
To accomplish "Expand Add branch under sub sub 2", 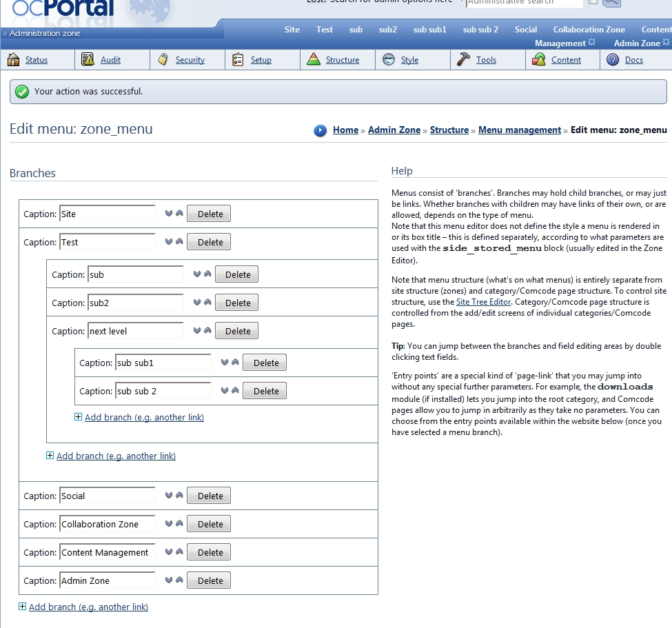I will click(78, 417).
